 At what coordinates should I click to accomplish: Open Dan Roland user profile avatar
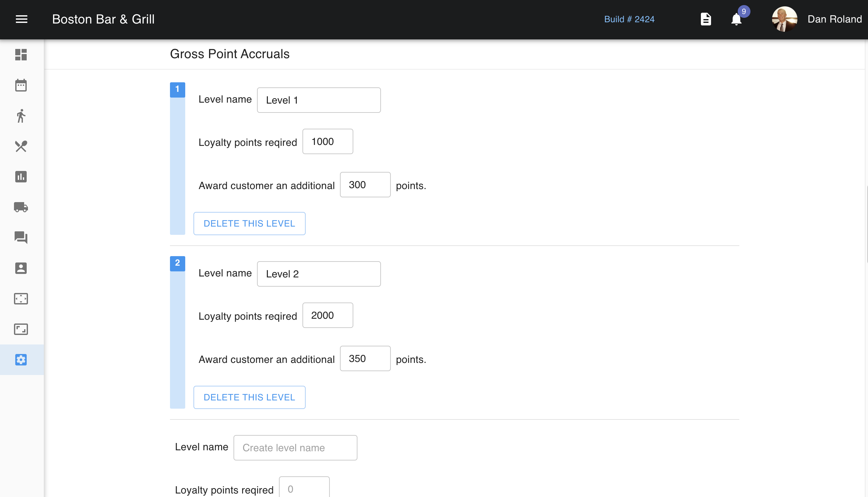(784, 19)
